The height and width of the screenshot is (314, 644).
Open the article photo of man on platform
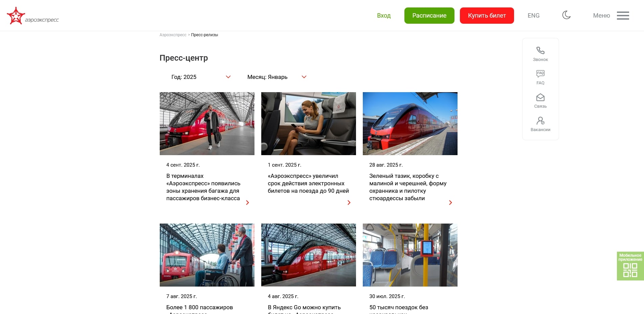coord(207,124)
